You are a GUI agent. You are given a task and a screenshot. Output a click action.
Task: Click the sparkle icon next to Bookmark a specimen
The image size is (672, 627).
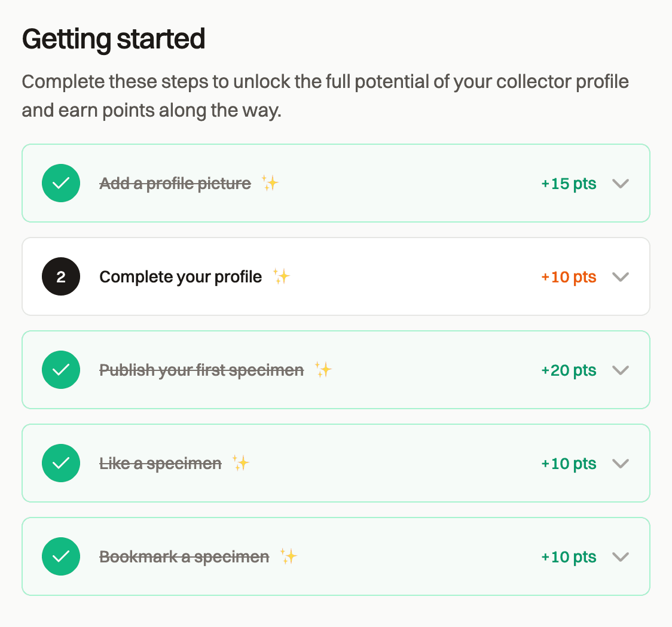click(x=289, y=556)
